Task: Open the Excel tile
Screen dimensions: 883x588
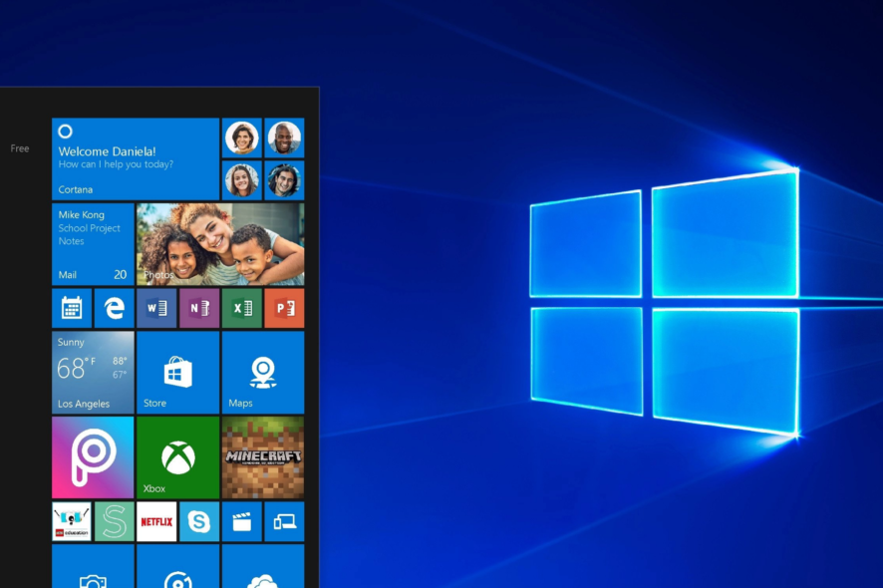Action: pos(242,308)
